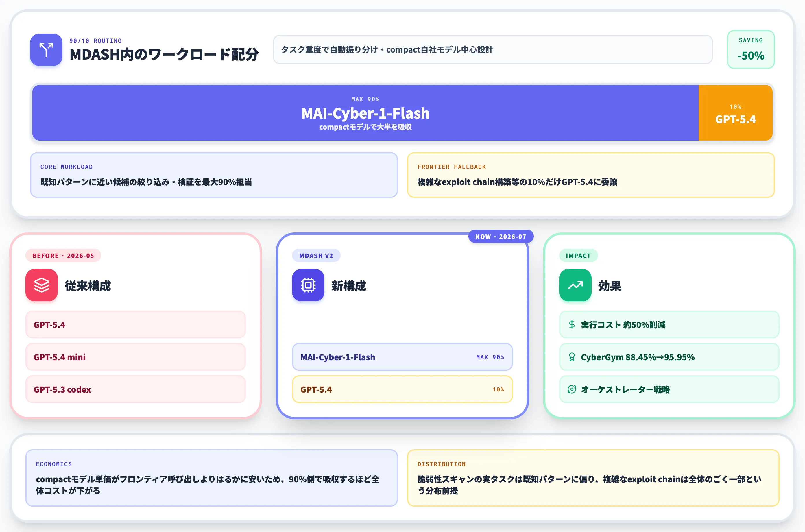Click the compactモデルで大半を吸収 subtitle

click(365, 127)
